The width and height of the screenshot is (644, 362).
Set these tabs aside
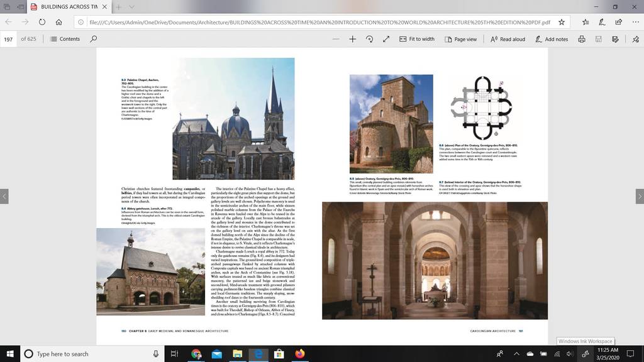coord(21,7)
